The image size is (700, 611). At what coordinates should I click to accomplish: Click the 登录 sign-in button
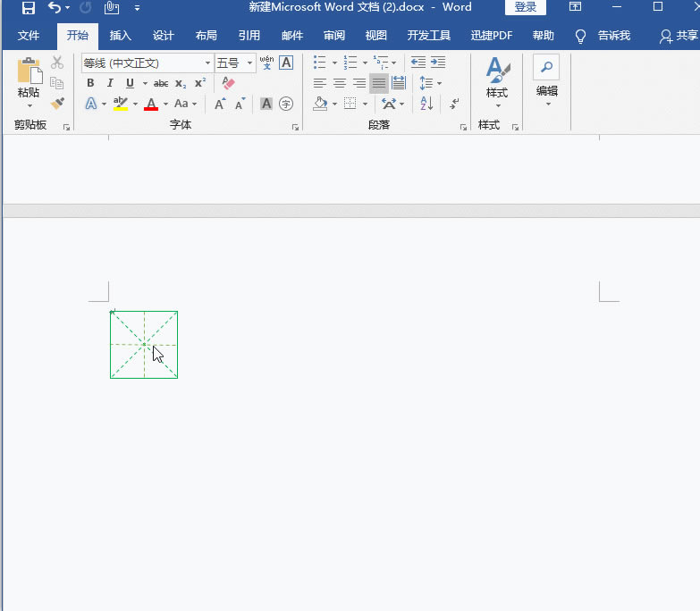point(525,8)
